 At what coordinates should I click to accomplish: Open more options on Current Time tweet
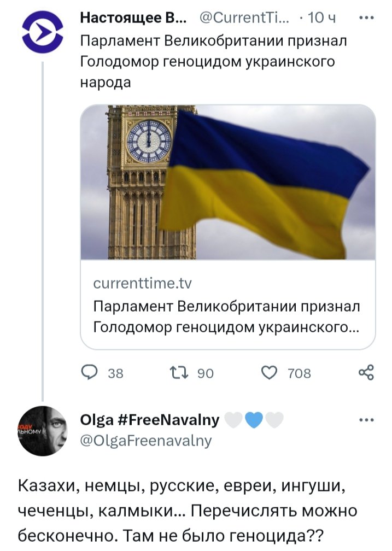[366, 17]
